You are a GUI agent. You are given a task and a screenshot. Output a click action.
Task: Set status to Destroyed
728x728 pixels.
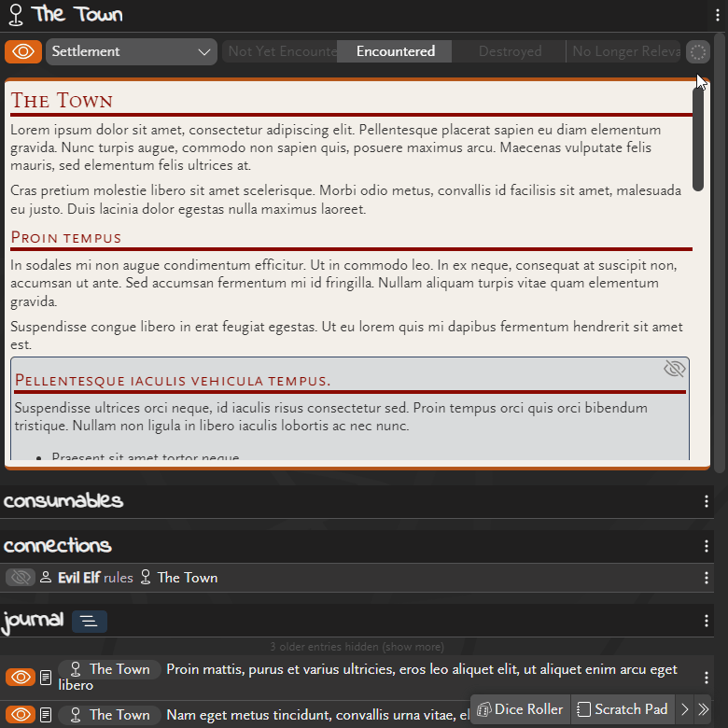(x=510, y=52)
